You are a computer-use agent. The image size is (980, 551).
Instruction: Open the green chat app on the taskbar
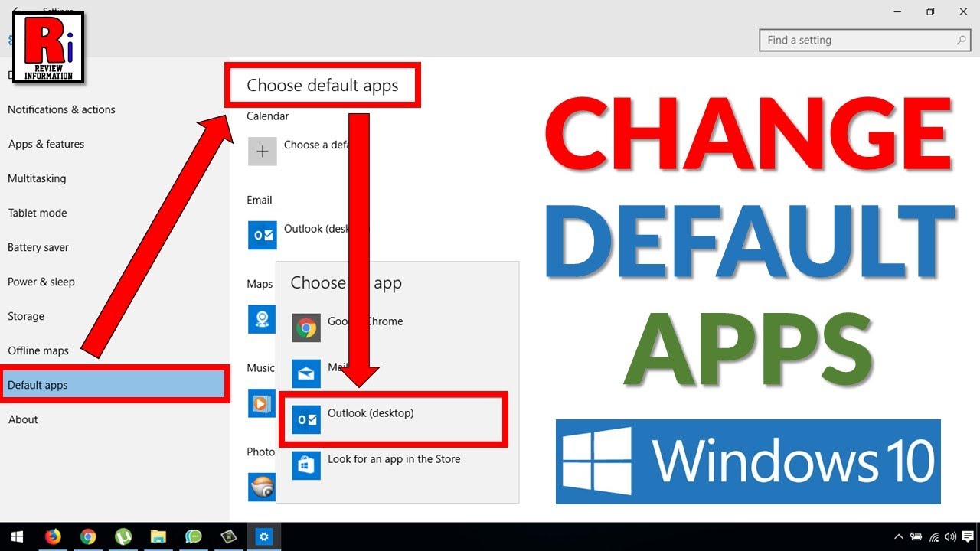point(194,536)
